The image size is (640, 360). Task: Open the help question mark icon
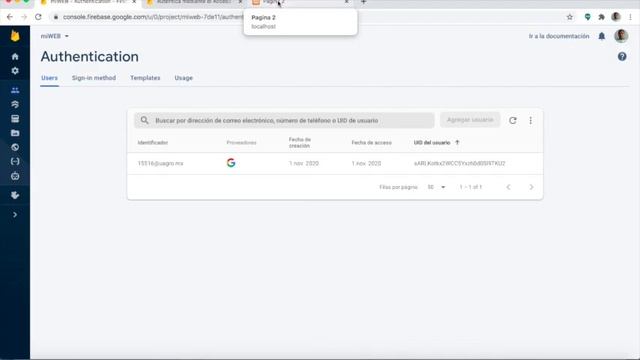[x=622, y=57]
